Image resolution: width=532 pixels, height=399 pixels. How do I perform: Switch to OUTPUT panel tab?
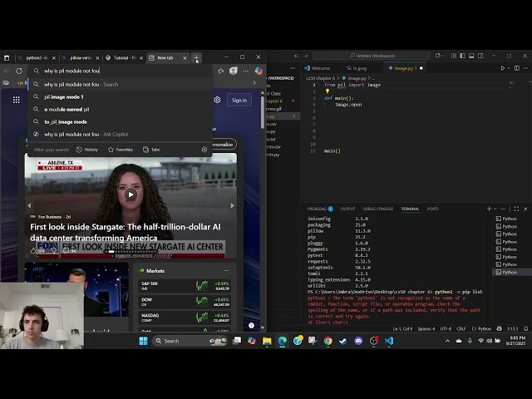tap(347, 209)
